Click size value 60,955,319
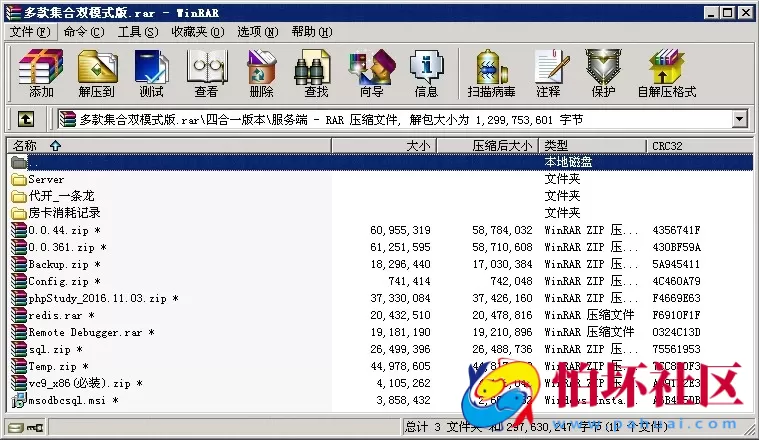The width and height of the screenshot is (759, 440). click(x=400, y=230)
